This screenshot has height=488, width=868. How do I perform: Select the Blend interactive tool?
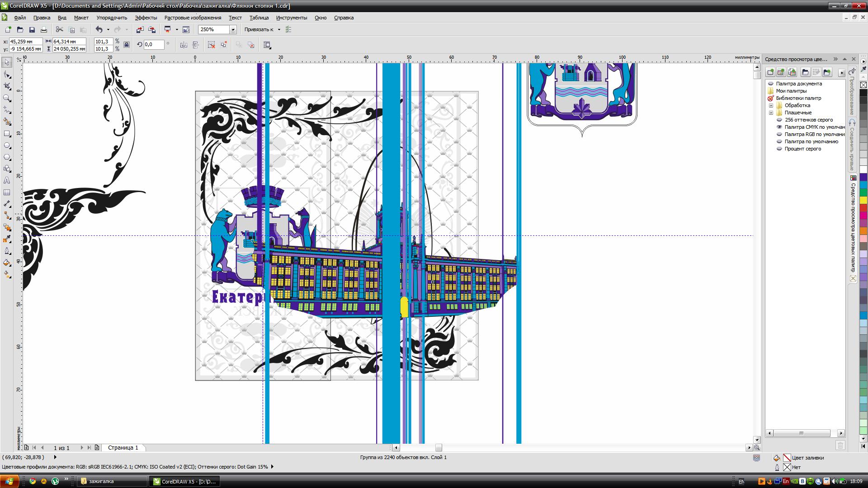pyautogui.click(x=7, y=227)
